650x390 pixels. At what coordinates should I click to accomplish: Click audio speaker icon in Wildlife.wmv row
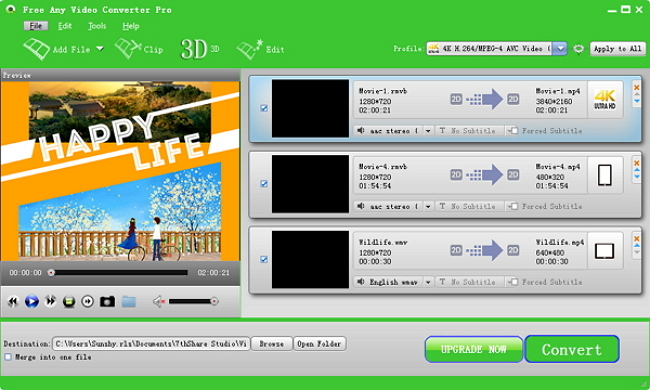[x=361, y=282]
